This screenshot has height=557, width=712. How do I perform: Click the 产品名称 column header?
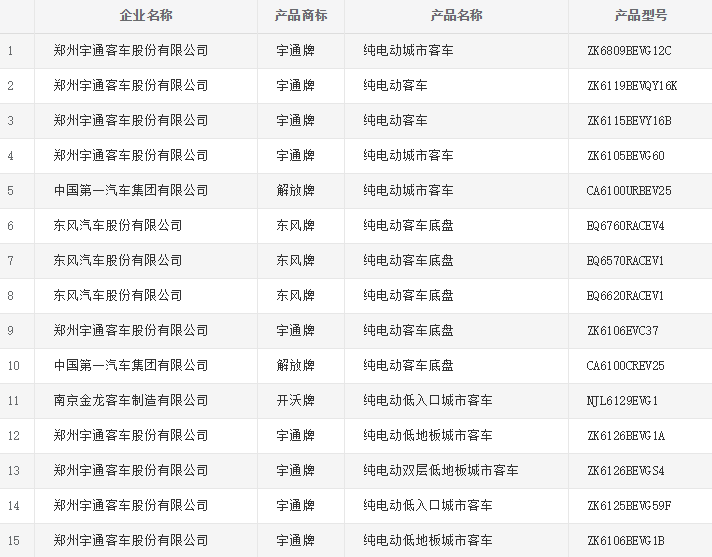[x=456, y=15]
